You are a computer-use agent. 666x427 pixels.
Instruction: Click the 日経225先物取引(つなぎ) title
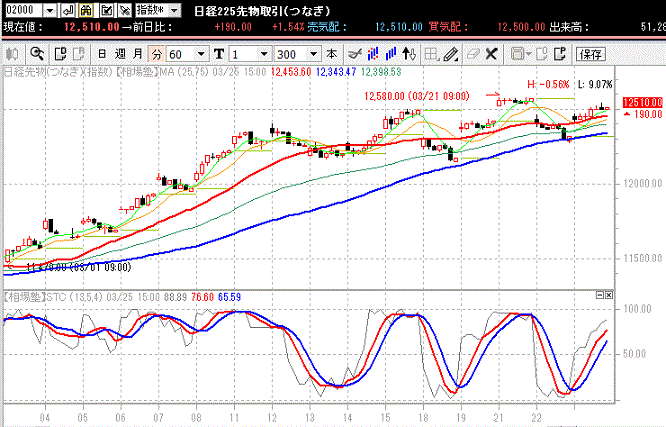click(x=262, y=11)
